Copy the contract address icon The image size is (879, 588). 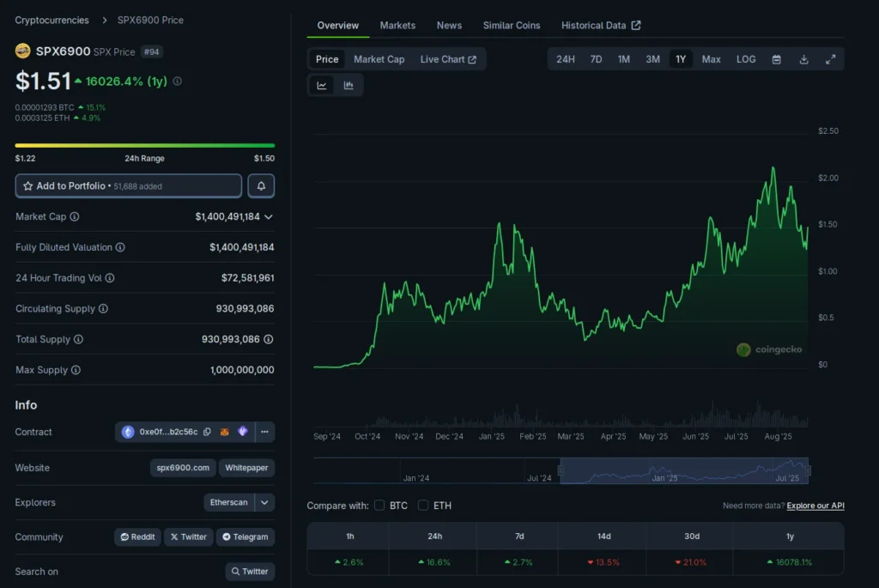(x=208, y=432)
